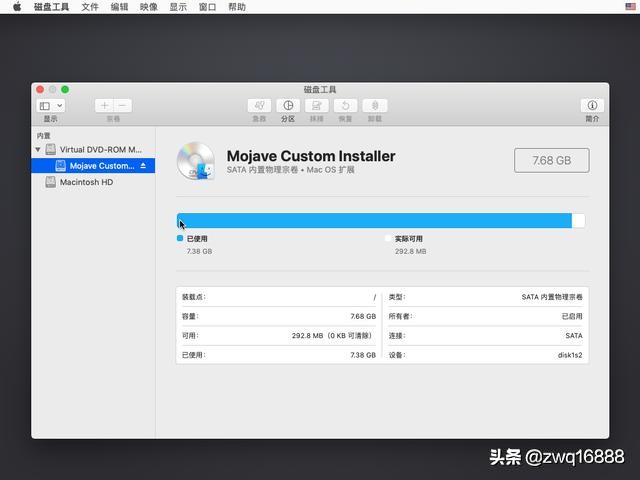
Task: Eject the Mojave Custom volume
Action: pyautogui.click(x=143, y=166)
